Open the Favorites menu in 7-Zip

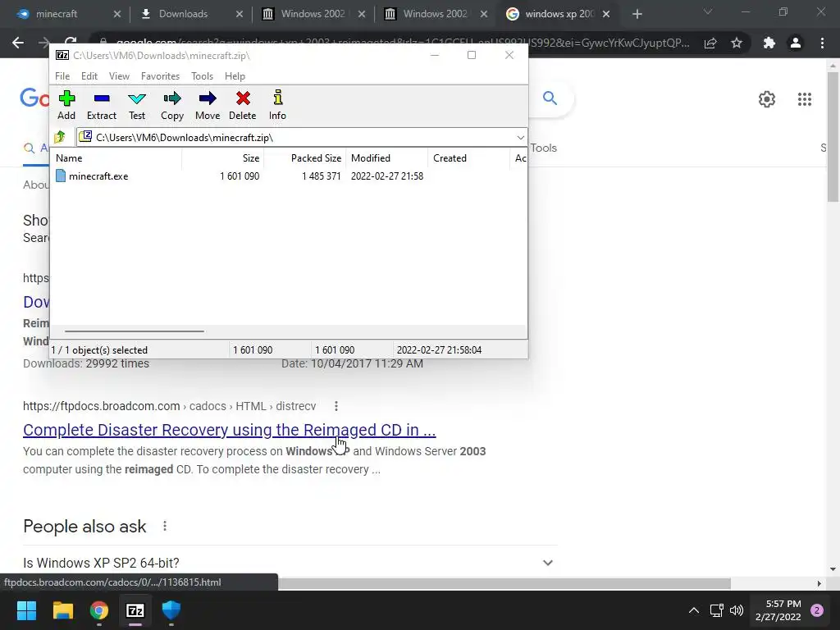click(160, 76)
